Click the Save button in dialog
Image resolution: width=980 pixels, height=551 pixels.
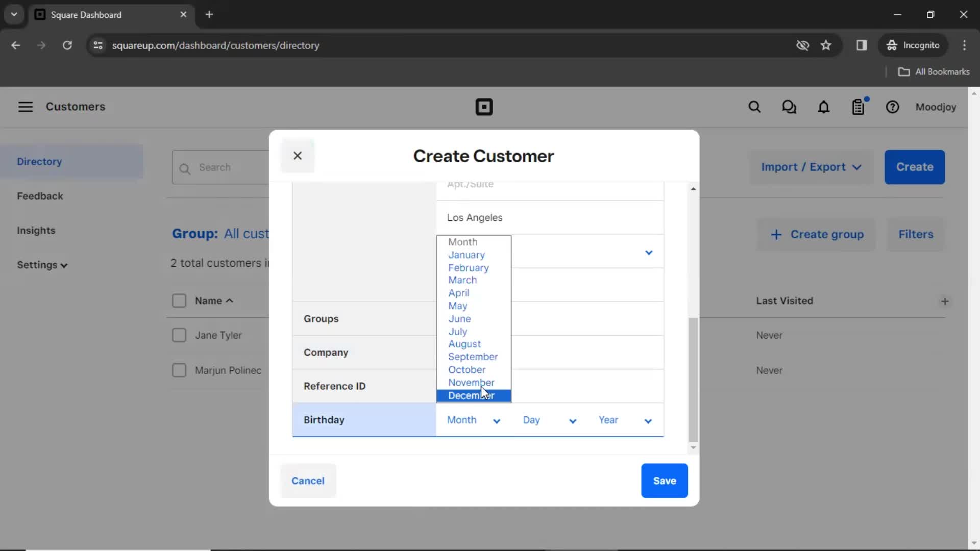[665, 481]
